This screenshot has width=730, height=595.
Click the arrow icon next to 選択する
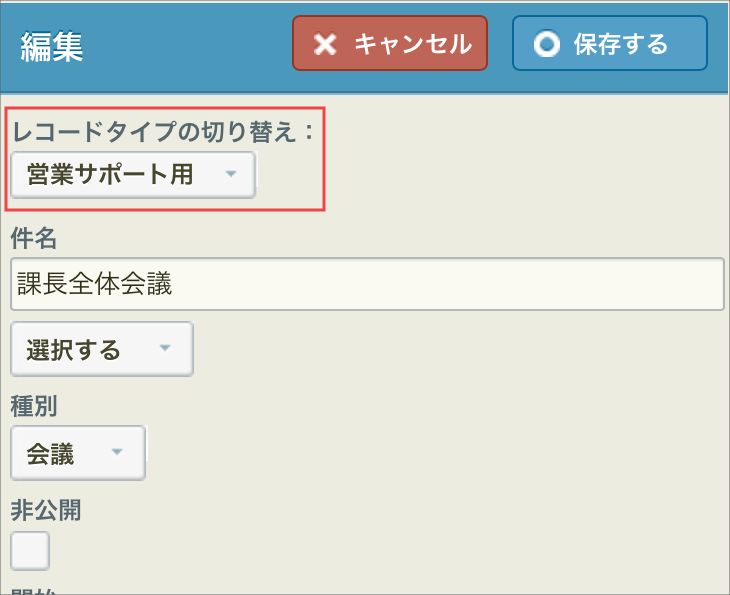[x=165, y=349]
